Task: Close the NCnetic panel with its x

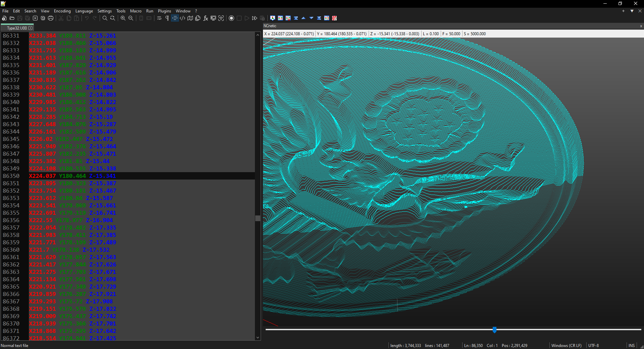Action: tap(641, 26)
